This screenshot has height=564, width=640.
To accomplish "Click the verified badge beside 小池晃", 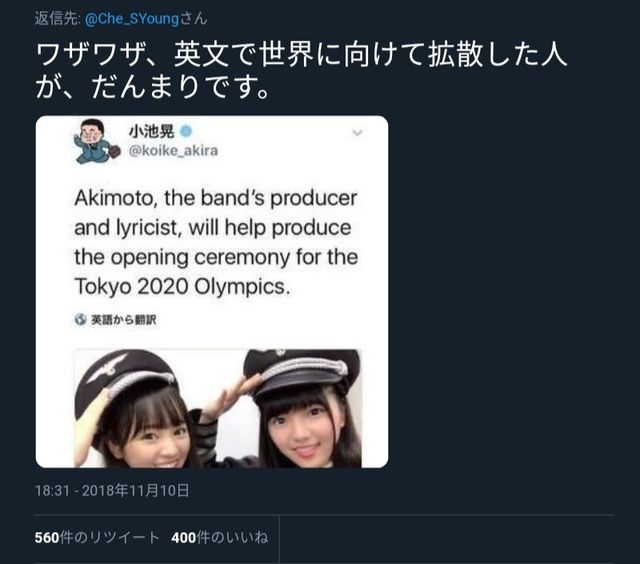I will tap(186, 131).
